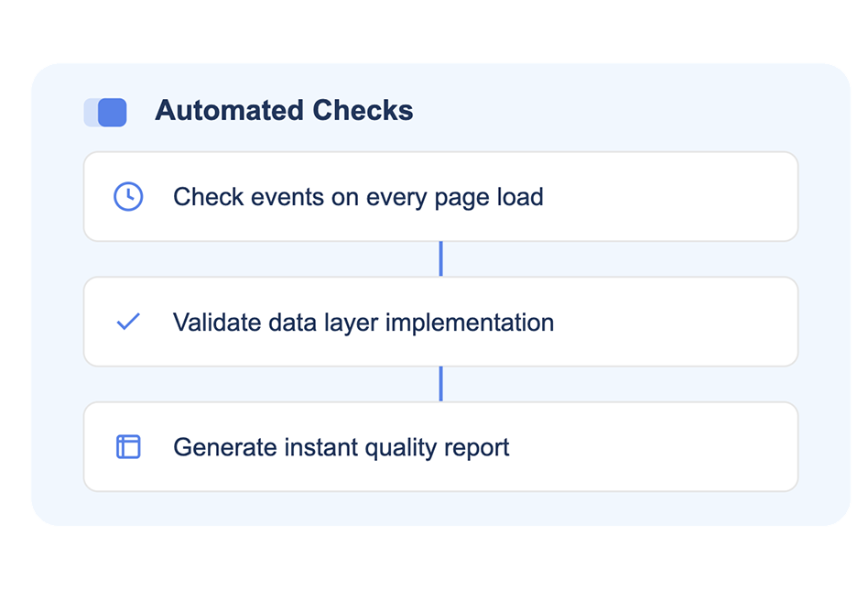Toggle the Automated Checks switch
868x591 pixels.
point(105,112)
